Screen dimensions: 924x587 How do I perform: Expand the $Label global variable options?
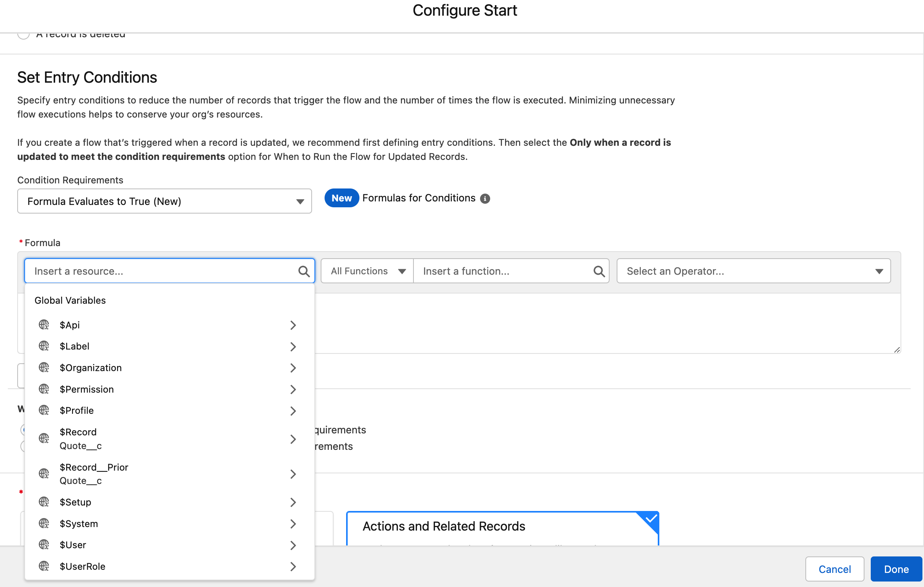[293, 346]
